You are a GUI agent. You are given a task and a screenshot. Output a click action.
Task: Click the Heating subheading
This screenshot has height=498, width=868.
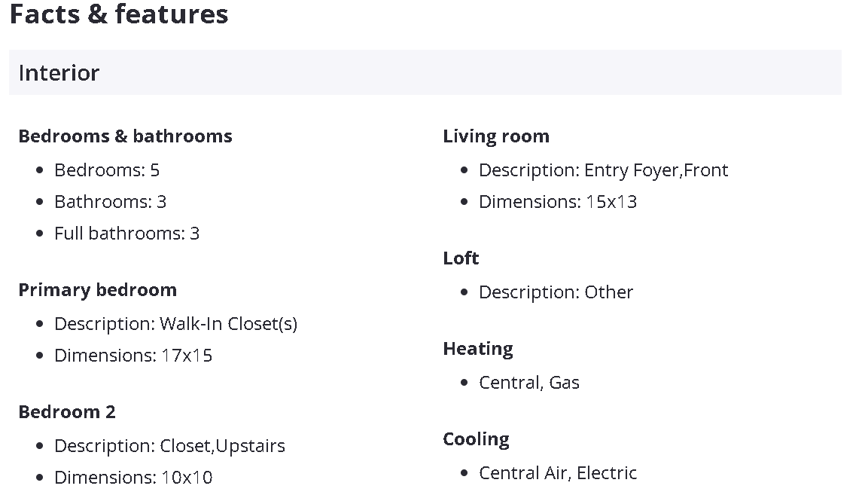coord(478,349)
